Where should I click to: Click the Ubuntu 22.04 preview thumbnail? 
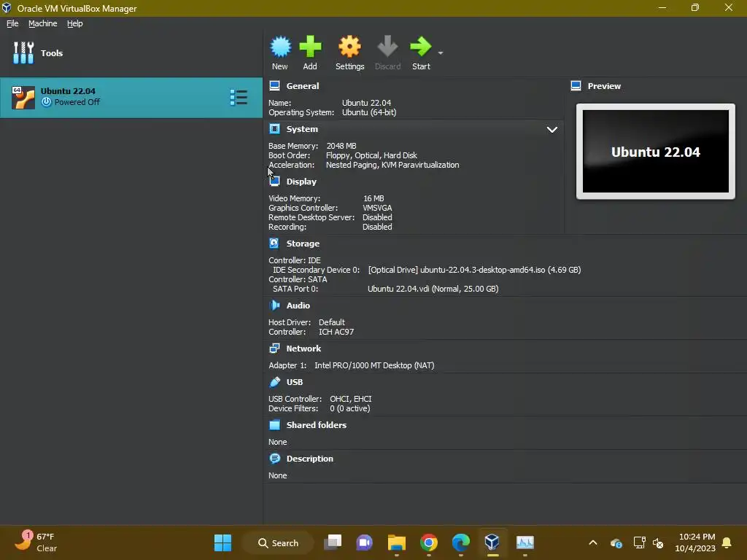pyautogui.click(x=656, y=152)
